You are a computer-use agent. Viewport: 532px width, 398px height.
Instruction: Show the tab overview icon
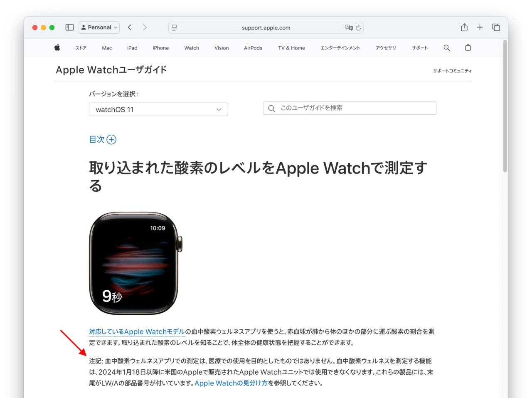496,27
